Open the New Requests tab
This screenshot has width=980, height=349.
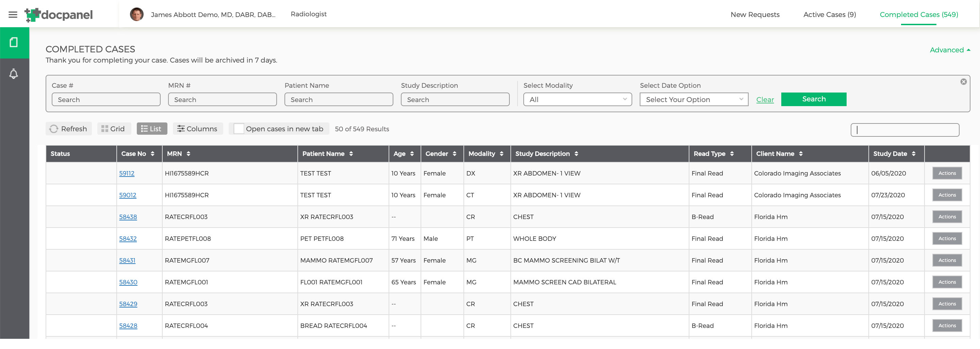click(x=755, y=14)
